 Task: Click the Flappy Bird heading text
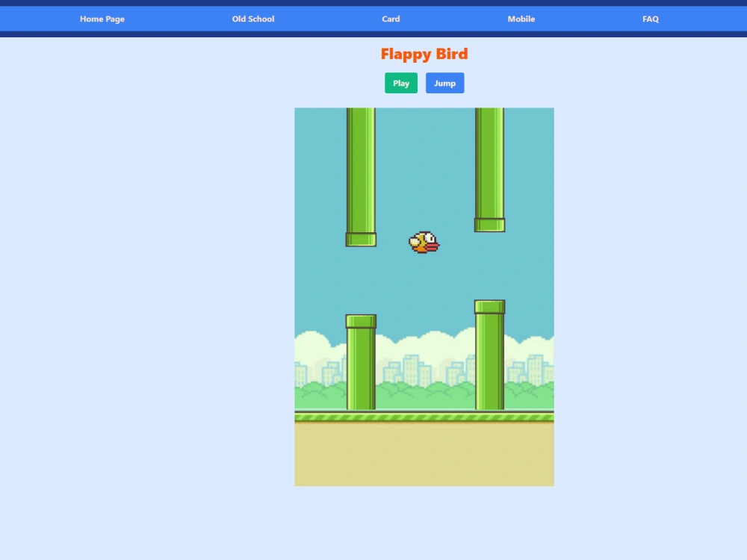pos(424,54)
